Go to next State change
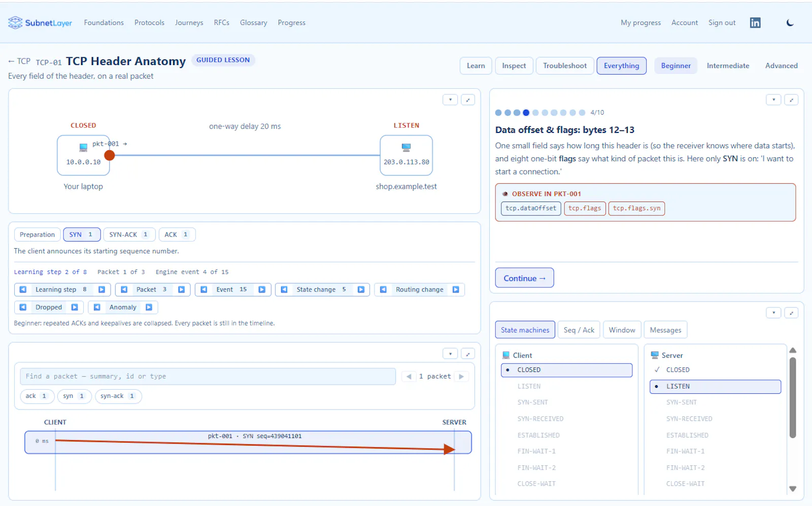Image resolution: width=812 pixels, height=506 pixels. [x=361, y=289]
